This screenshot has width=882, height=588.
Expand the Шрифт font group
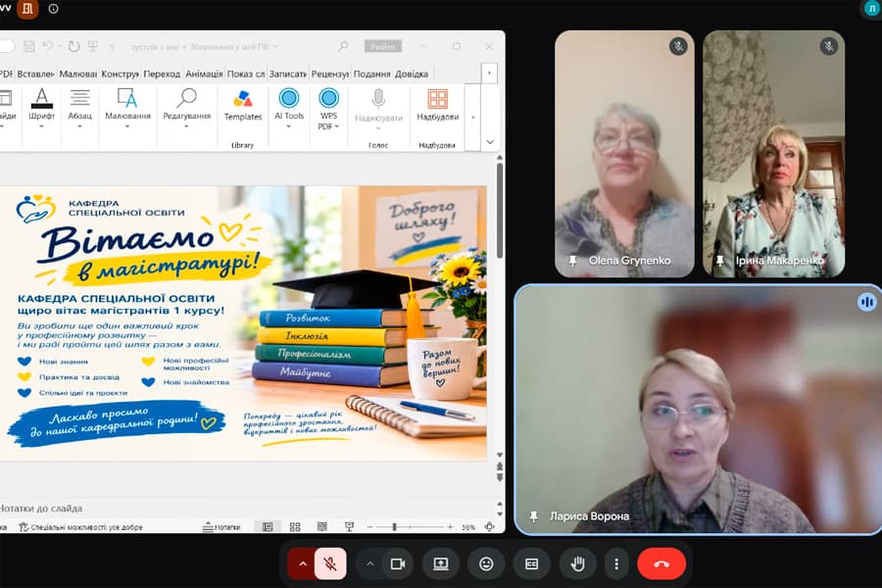pos(41,108)
